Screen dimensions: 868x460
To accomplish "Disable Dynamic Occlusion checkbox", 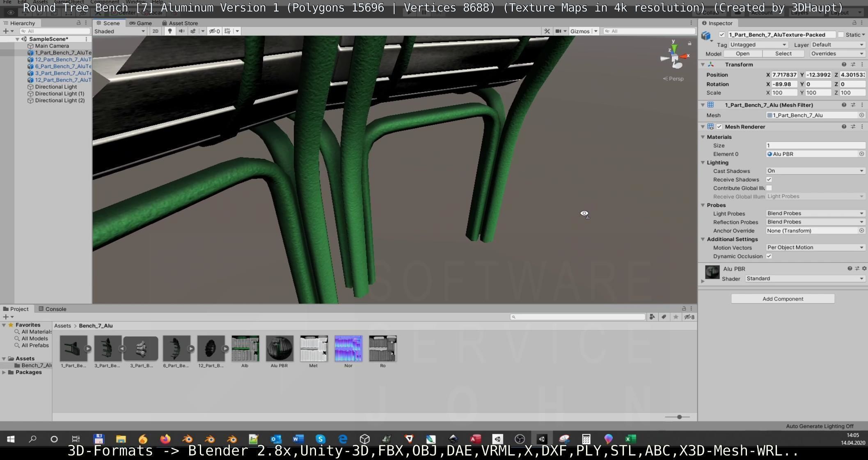I will [769, 256].
